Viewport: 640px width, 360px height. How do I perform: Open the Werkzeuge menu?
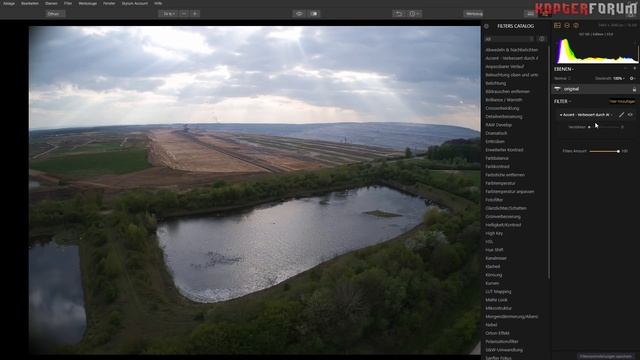tap(88, 3)
